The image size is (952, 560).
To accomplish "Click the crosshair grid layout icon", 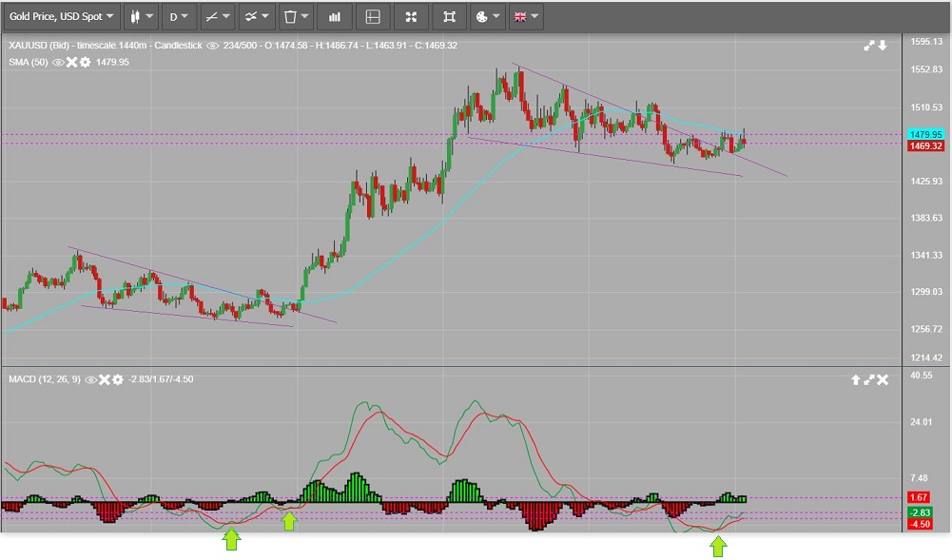I will [x=373, y=17].
